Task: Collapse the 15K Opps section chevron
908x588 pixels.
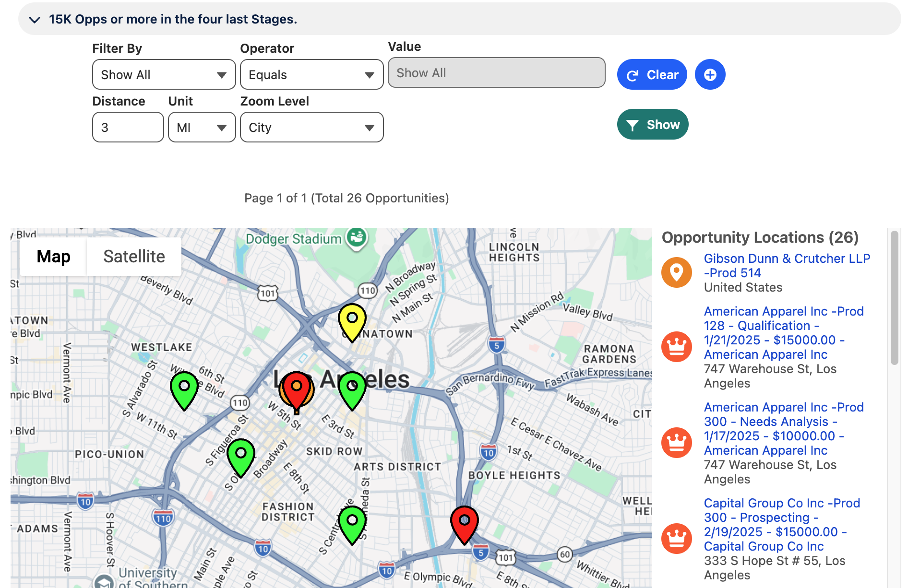Action: [x=35, y=20]
